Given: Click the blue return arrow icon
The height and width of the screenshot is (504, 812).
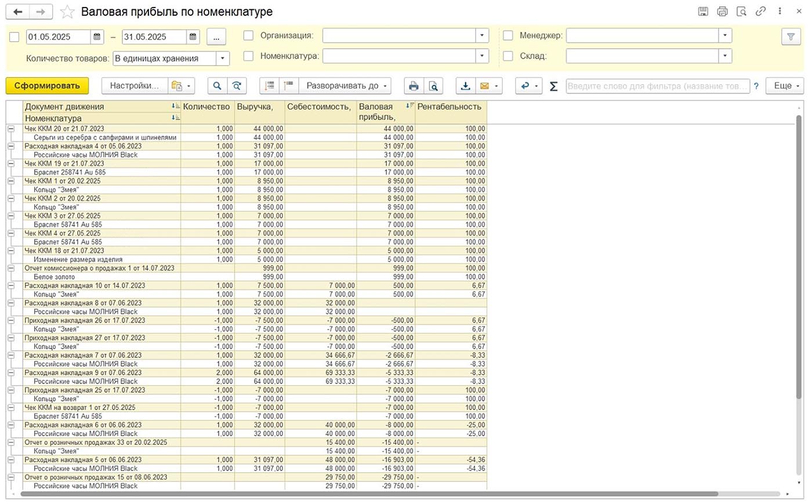Looking at the screenshot, I should [525, 86].
